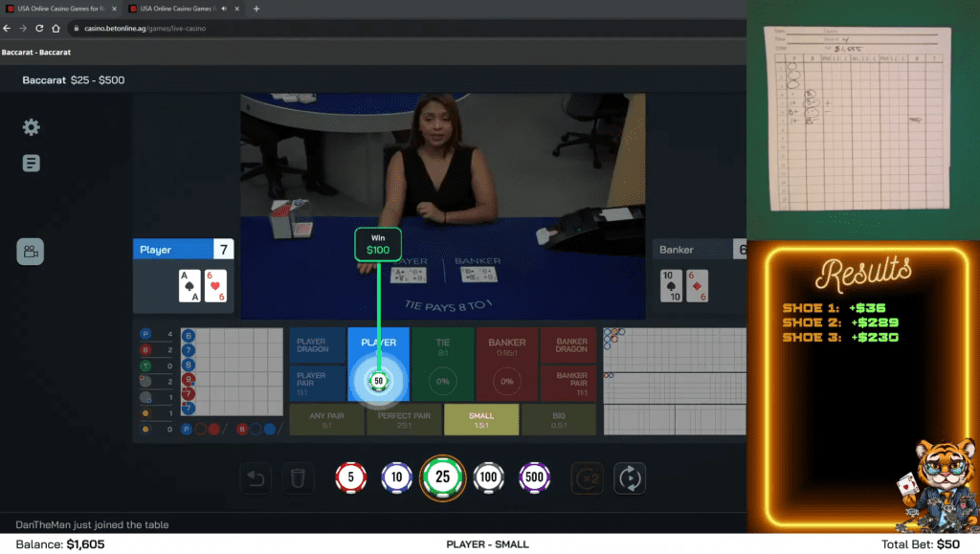The height and width of the screenshot is (554, 980).
Task: Select the blue 10 chip
Action: click(x=396, y=477)
